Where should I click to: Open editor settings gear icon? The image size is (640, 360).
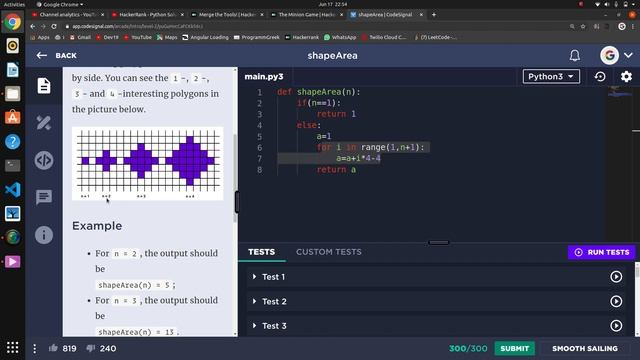click(626, 76)
